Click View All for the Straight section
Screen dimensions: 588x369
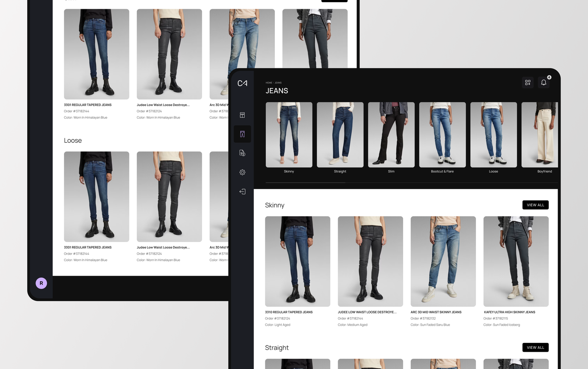(535, 347)
